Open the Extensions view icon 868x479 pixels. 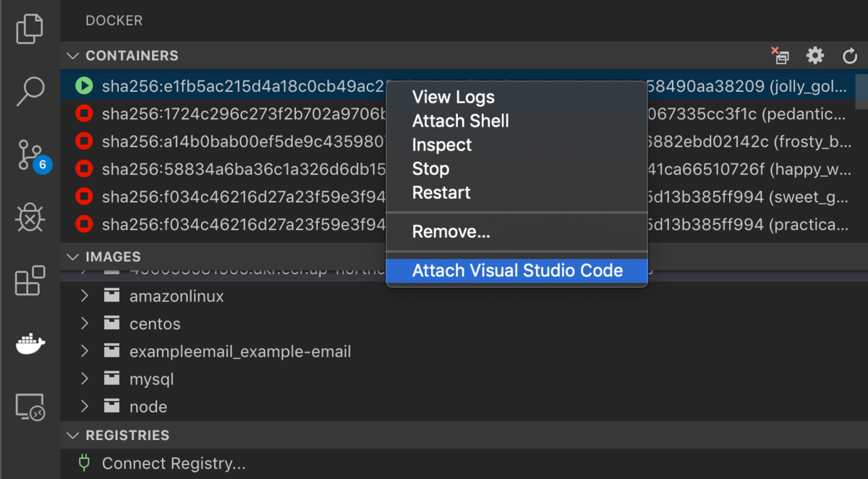(30, 281)
